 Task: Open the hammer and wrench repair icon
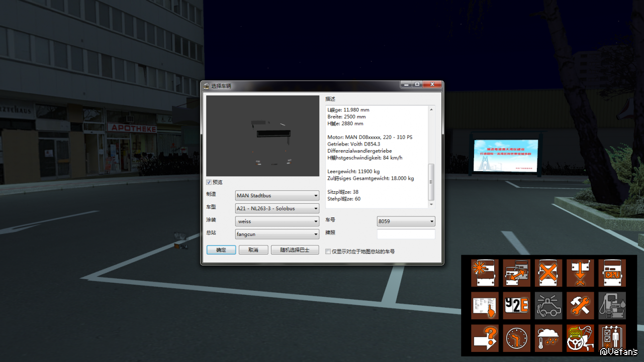click(x=580, y=306)
